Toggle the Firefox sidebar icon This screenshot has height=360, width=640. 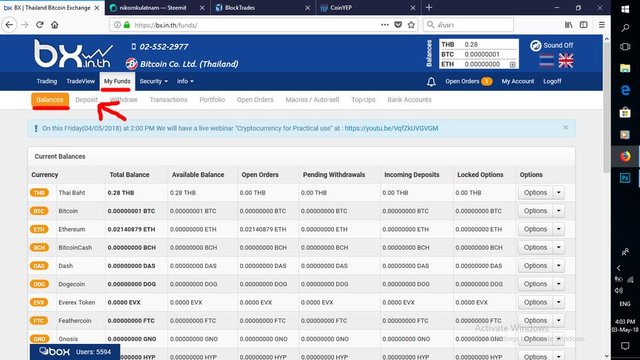click(x=584, y=25)
